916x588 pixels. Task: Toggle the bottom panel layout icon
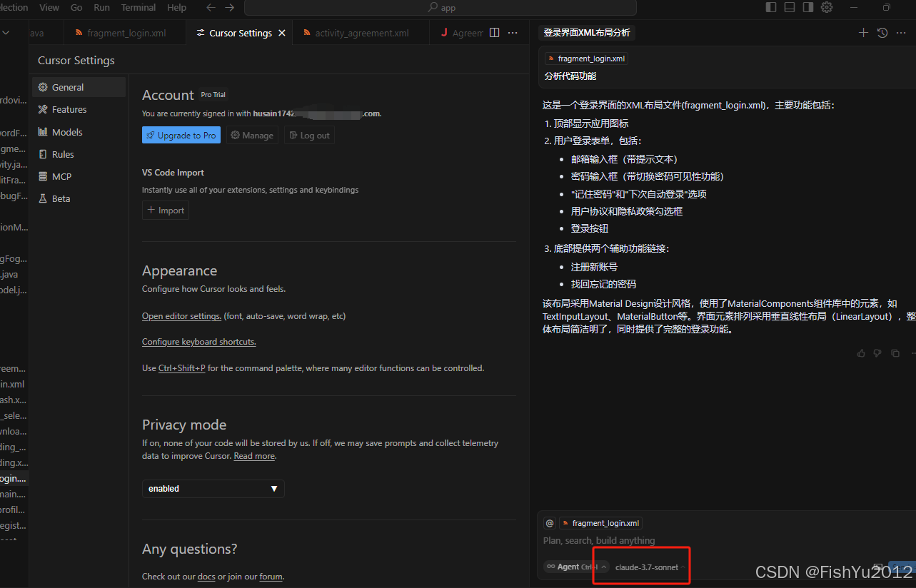(790, 7)
